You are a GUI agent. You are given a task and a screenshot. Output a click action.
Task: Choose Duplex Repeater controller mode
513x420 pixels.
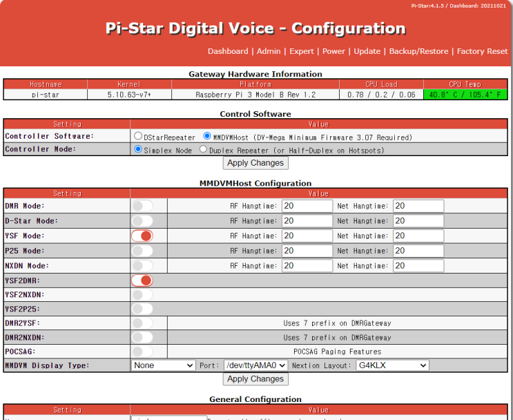coord(203,149)
